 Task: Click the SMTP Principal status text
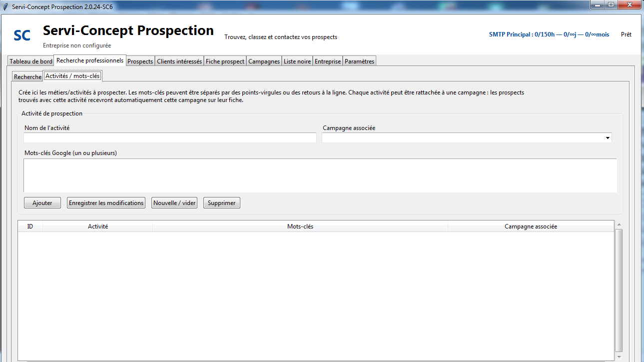(x=549, y=34)
